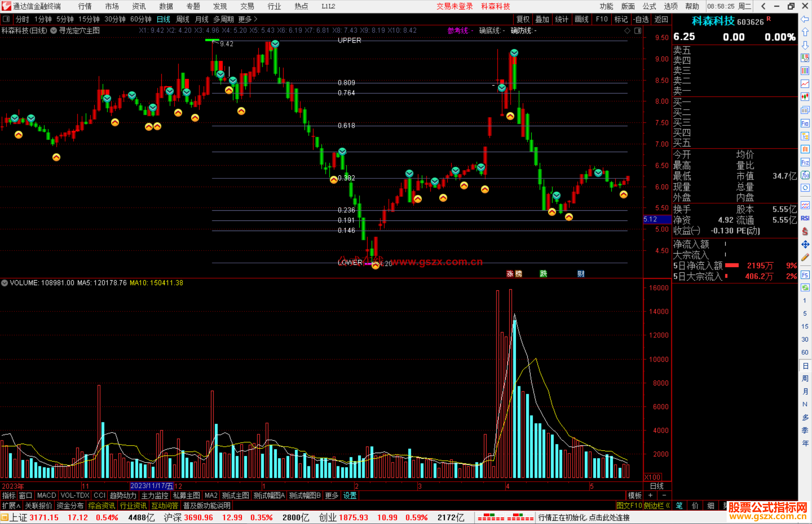Toggle the volume indicator collapse circle
The width and height of the screenshot is (812, 524).
pos(5,283)
